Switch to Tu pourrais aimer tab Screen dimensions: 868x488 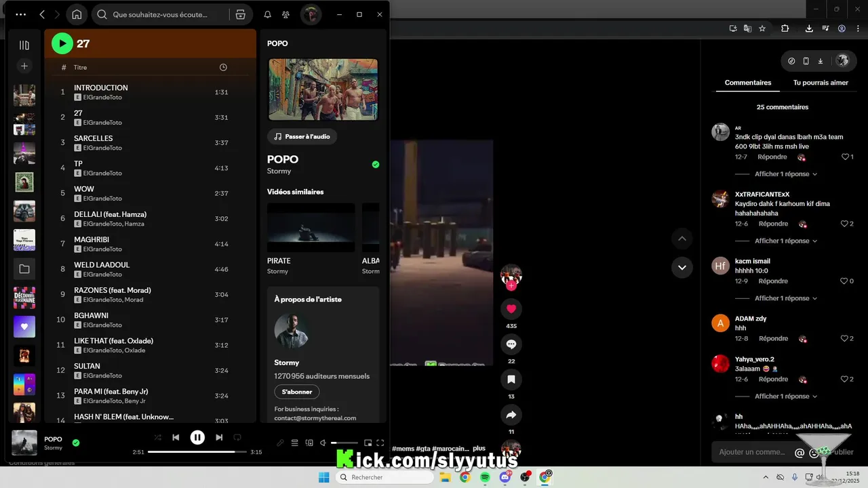click(821, 83)
